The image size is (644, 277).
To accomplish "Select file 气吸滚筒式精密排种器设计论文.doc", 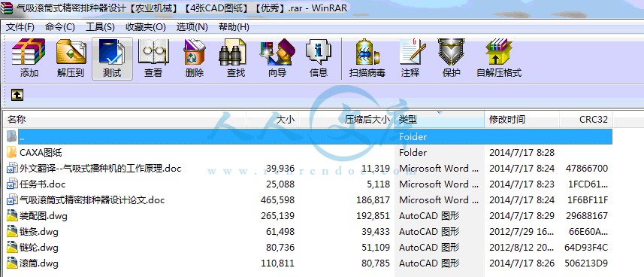I will point(92,200).
